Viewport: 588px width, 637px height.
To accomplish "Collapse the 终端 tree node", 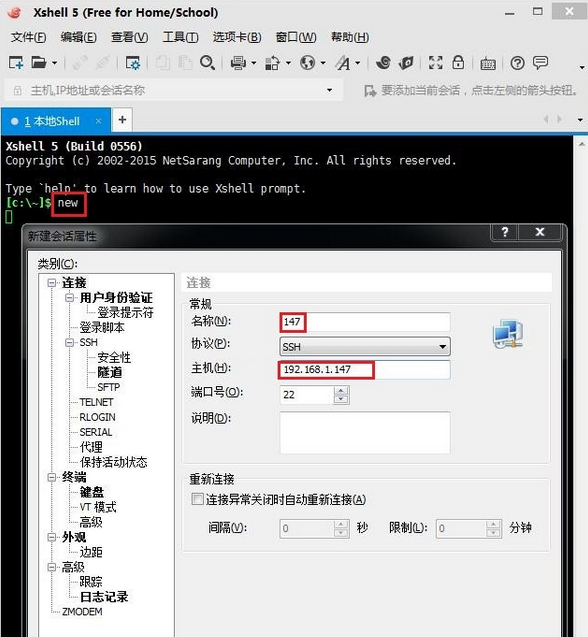I will (x=52, y=477).
